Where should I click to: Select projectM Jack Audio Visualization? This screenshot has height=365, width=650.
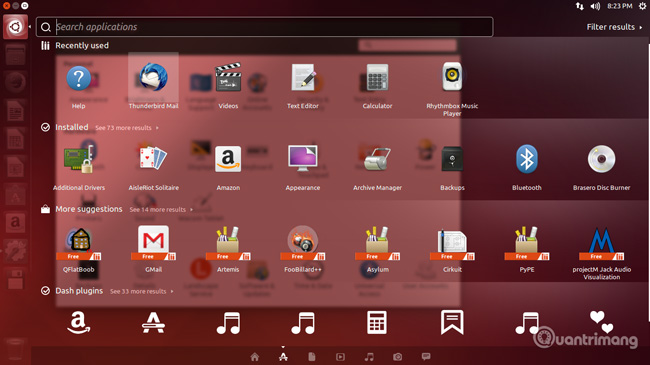(601, 243)
